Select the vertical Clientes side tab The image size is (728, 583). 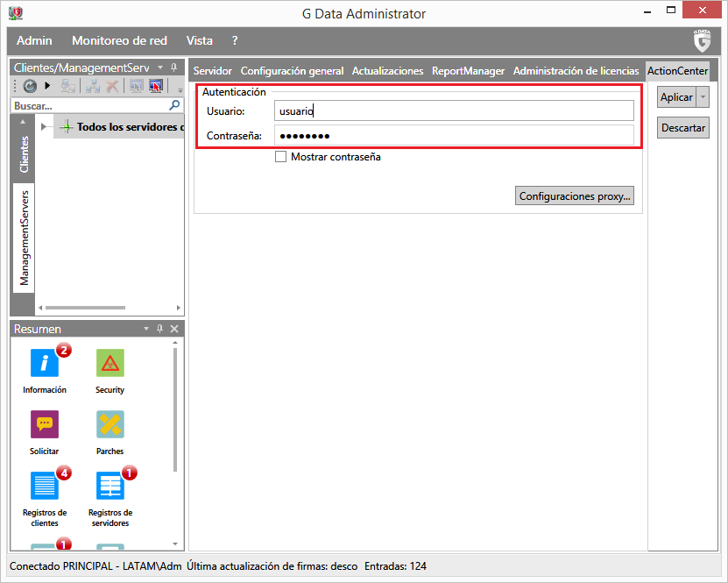25,153
